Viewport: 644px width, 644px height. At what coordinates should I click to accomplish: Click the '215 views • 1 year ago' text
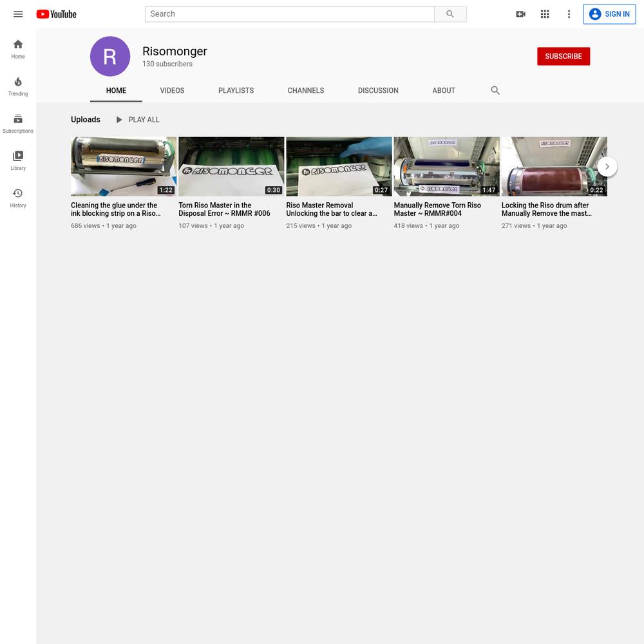pos(319,226)
